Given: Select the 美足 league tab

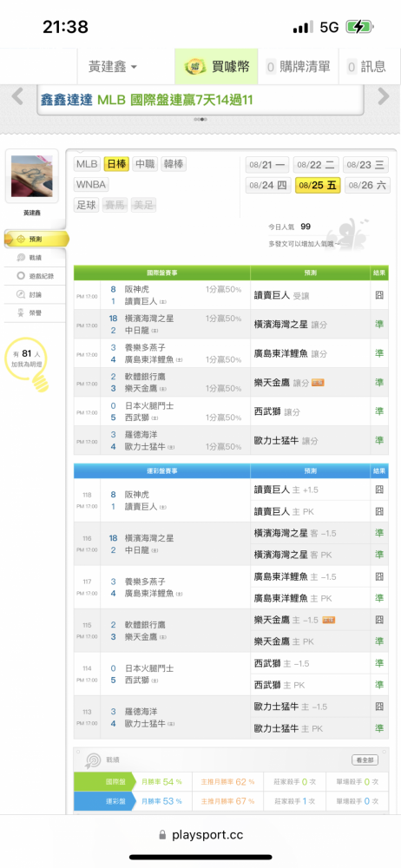Looking at the screenshot, I should coord(144,206).
